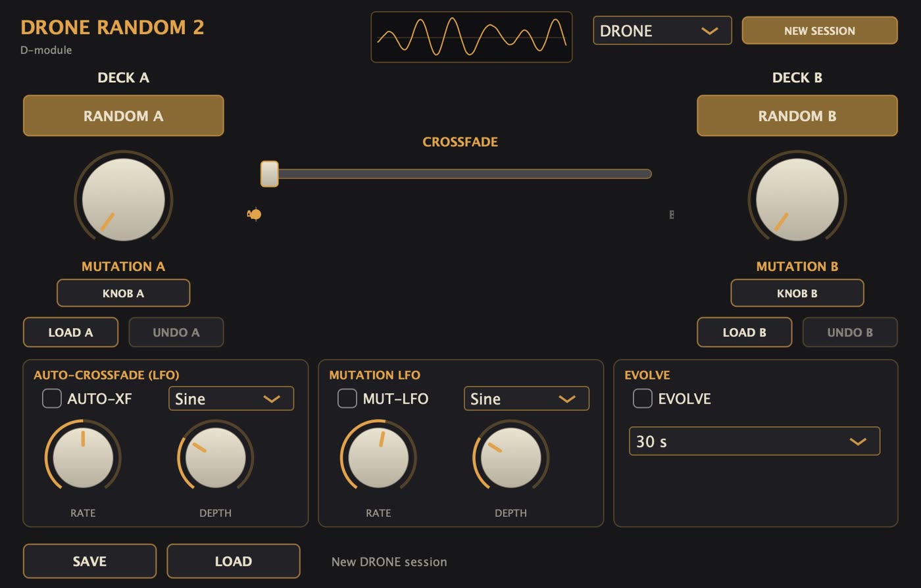This screenshot has height=588, width=921.
Task: Open the Mutation LFO Sine waveform dropdown
Action: 526,399
